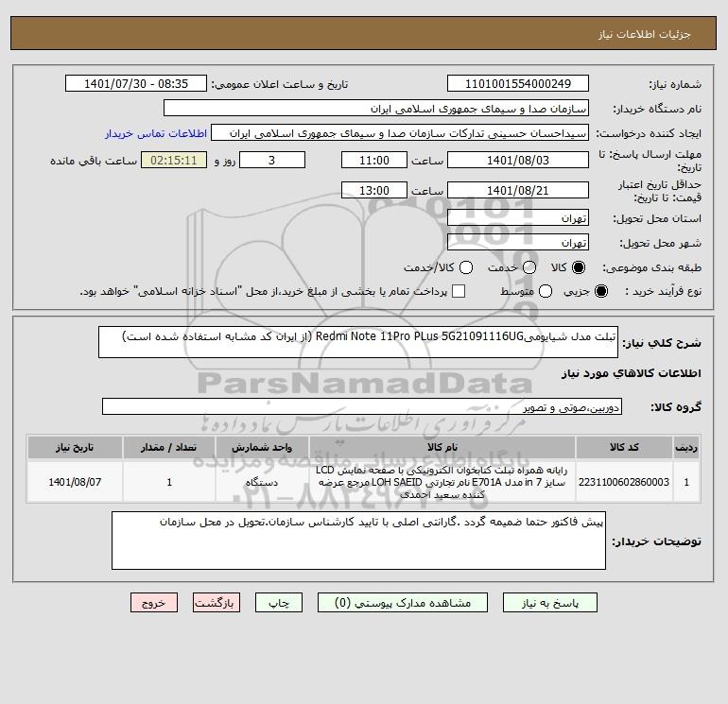Click the unit cell دستگاه
The image size is (728, 704).
[x=262, y=482]
